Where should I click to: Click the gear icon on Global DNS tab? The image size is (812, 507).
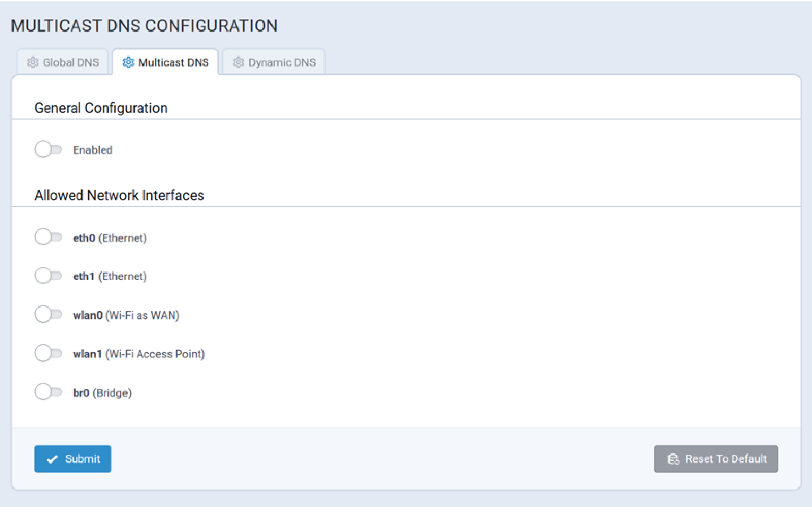click(33, 62)
